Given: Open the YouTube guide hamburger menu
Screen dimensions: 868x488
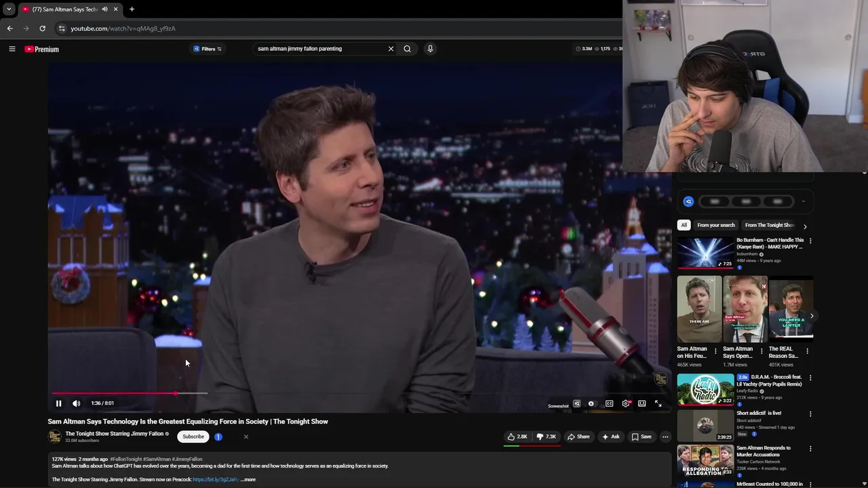Looking at the screenshot, I should click(12, 49).
